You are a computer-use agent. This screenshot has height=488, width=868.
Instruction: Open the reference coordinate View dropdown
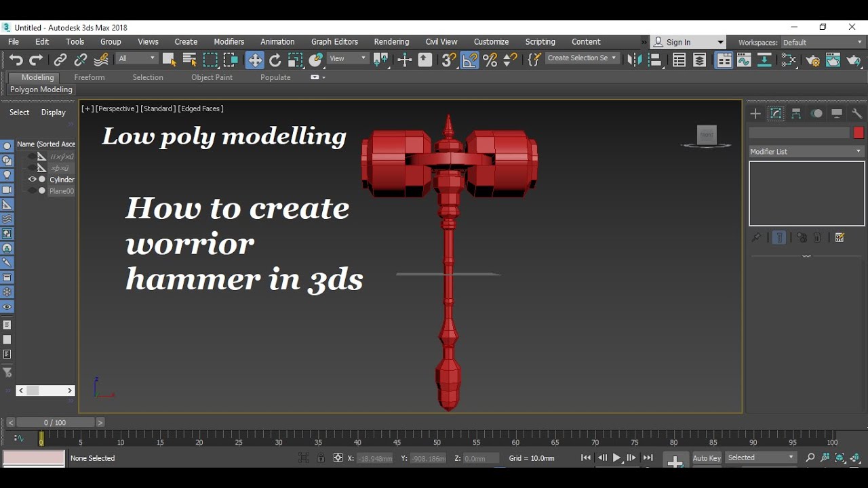click(347, 58)
